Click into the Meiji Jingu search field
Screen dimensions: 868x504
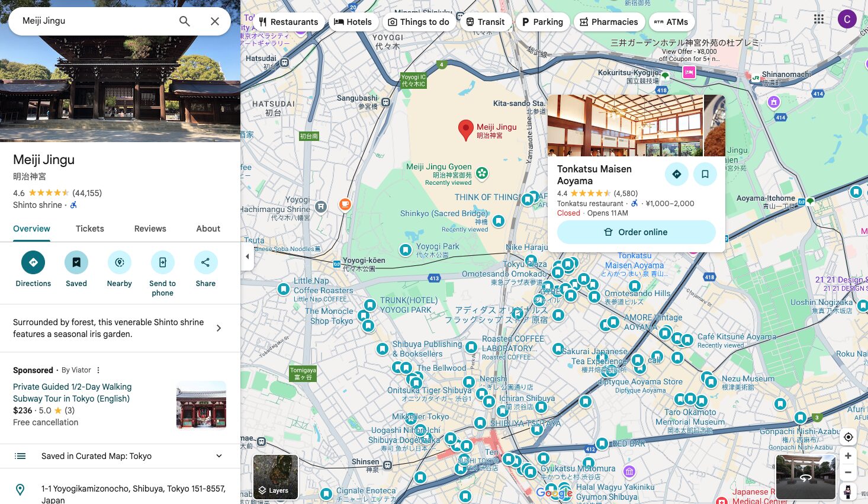click(x=95, y=21)
